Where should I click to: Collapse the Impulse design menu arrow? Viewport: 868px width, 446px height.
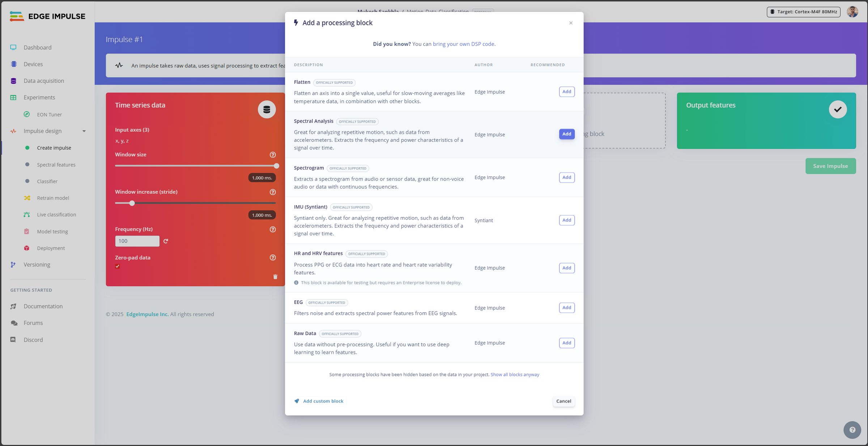[x=84, y=131]
